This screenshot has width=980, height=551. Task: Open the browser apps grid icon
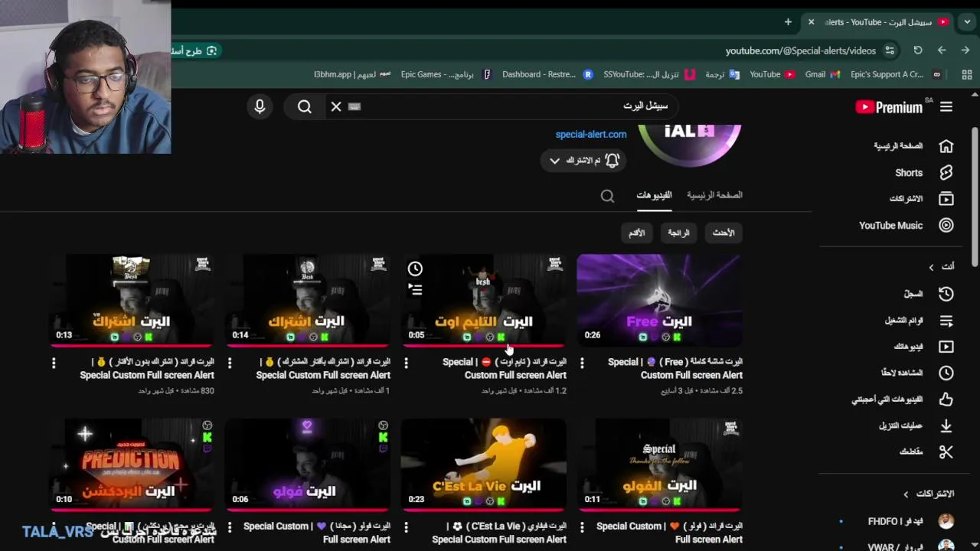click(967, 75)
